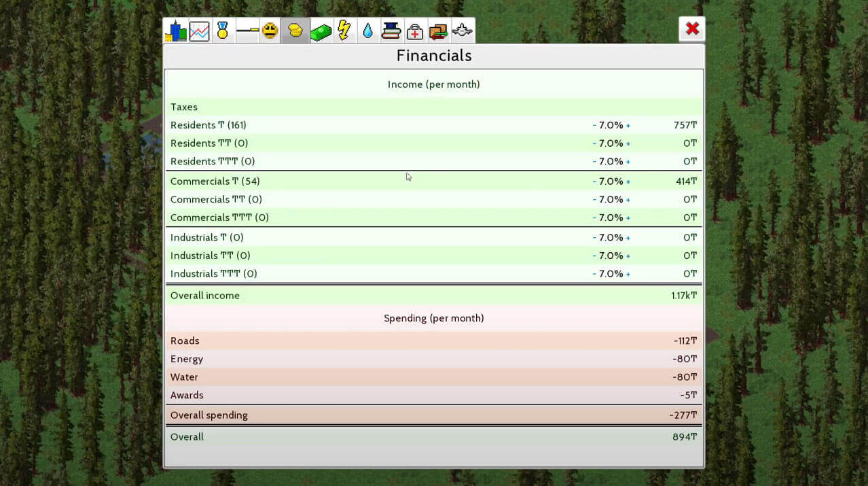The height and width of the screenshot is (486, 868).
Task: Open the water droplet tab
Action: point(367,31)
